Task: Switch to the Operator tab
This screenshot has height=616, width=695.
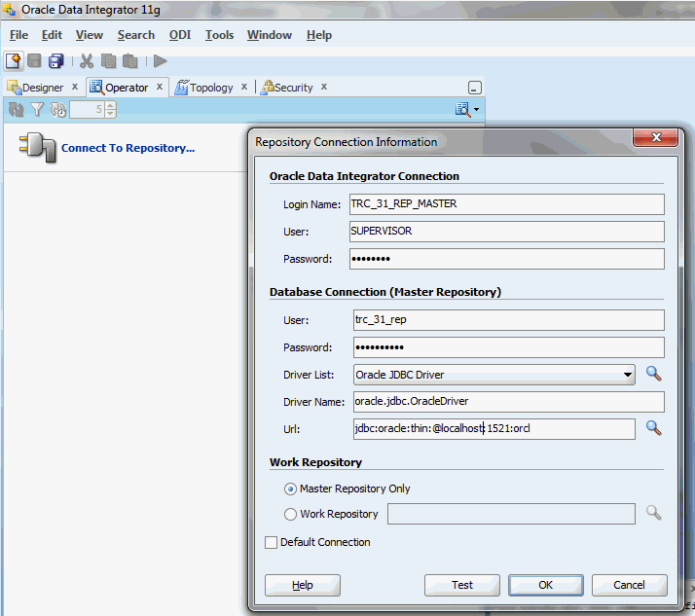Action: [127, 88]
